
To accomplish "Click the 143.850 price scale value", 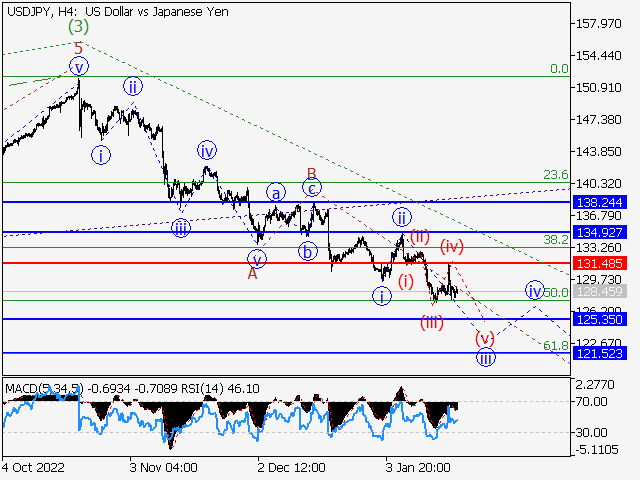I will [598, 151].
